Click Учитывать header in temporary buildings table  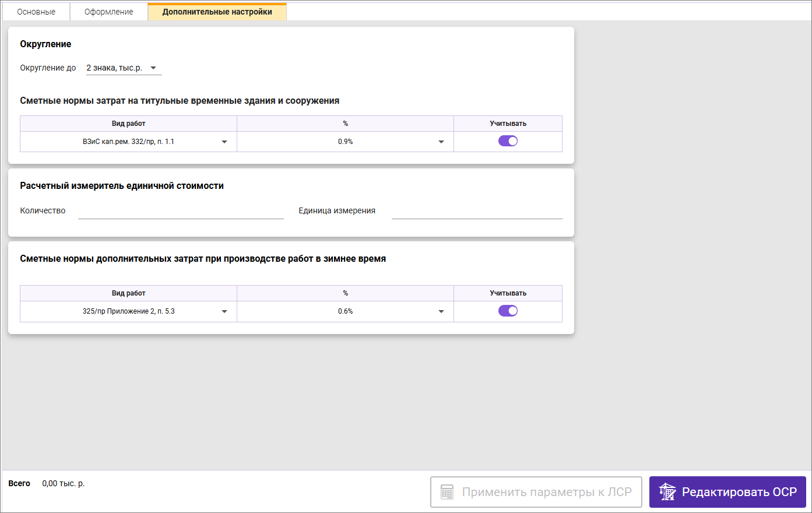pos(508,124)
